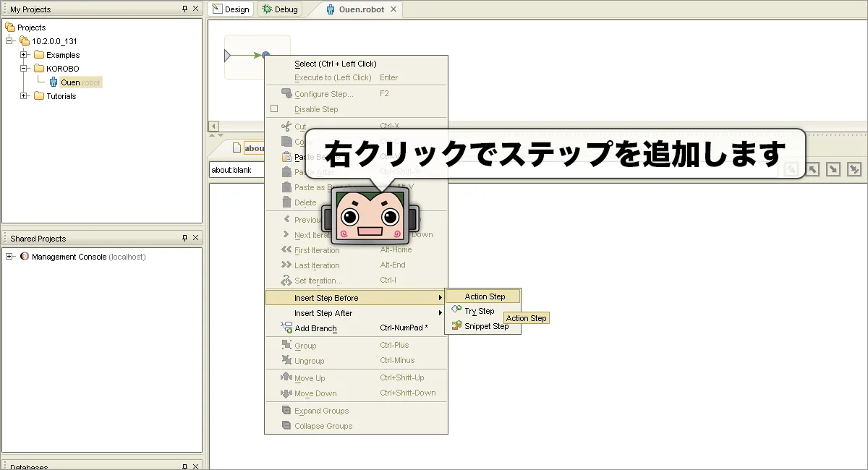The height and width of the screenshot is (470, 868).
Task: Click the Expand Groups icon
Action: pos(286,410)
